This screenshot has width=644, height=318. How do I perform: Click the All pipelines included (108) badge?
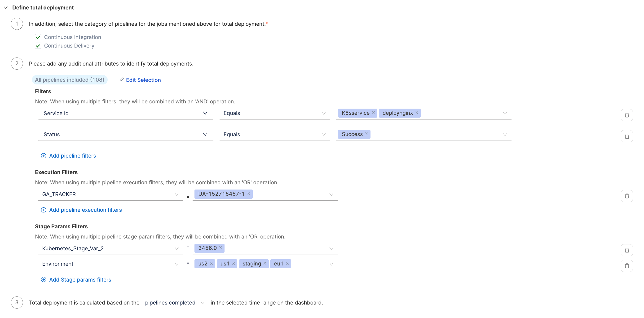(70, 80)
